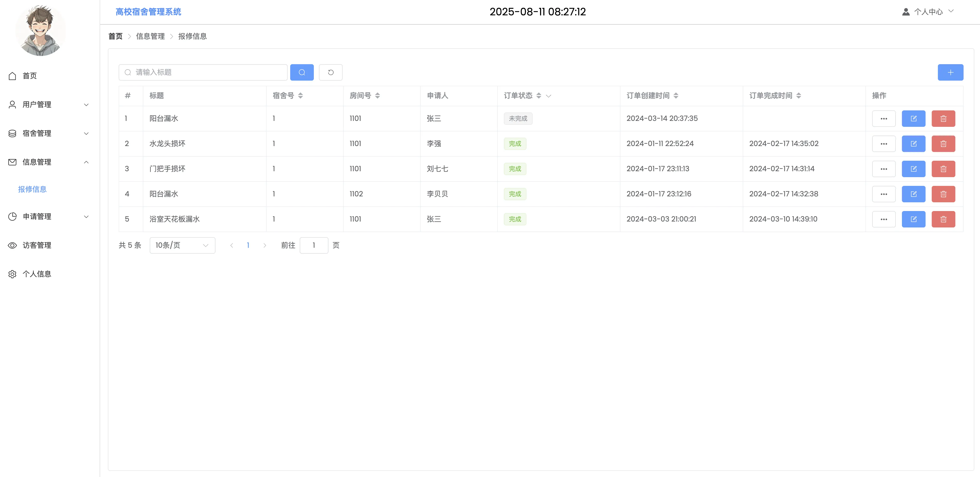Screen dimensions: 980x477
Task: Sort table by 宿舍号 column
Action: (x=300, y=96)
